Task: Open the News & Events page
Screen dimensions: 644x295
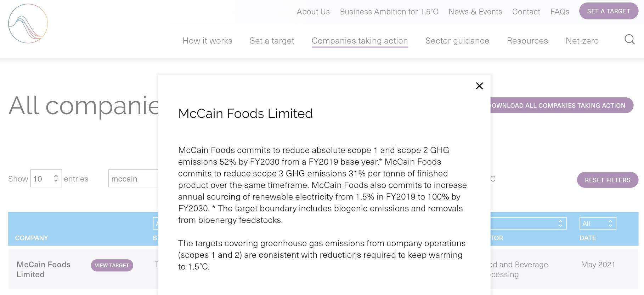Action: tap(475, 12)
